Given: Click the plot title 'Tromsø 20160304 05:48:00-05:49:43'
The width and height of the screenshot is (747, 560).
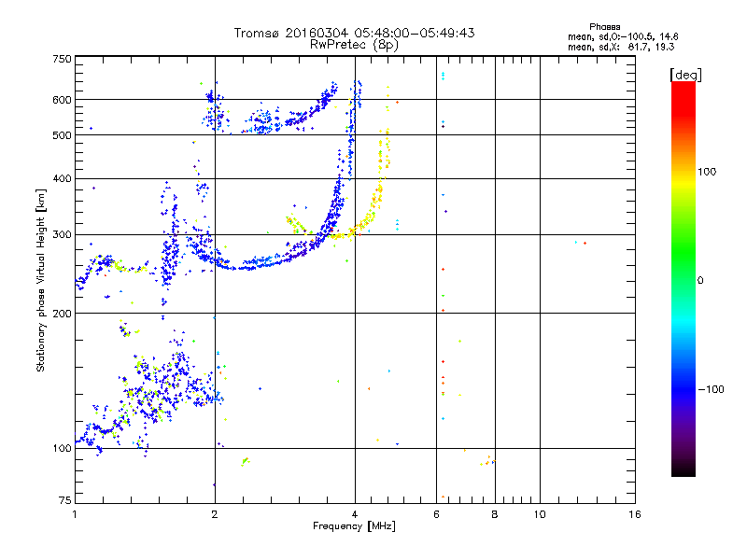Looking at the screenshot, I should pyautogui.click(x=354, y=33).
